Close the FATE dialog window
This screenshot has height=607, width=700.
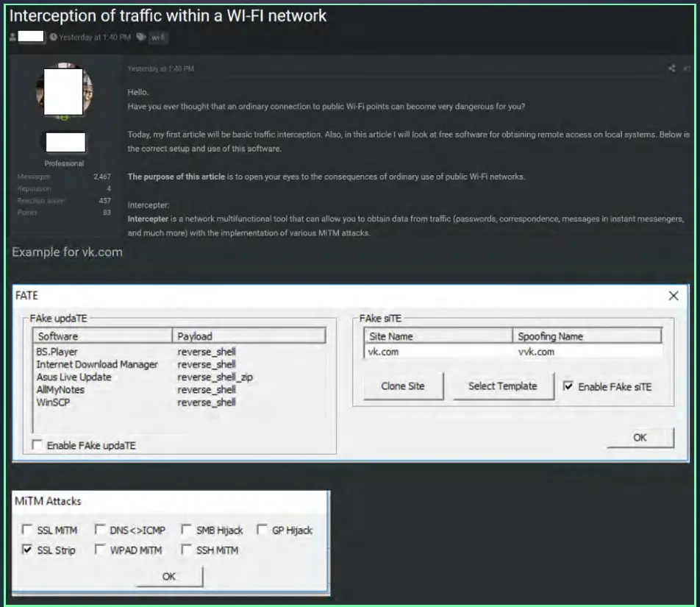674,296
